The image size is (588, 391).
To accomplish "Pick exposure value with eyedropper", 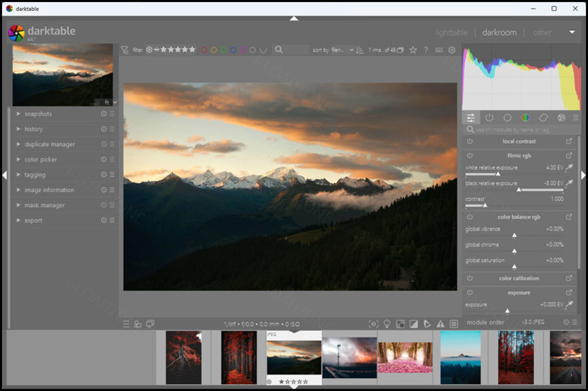I will click(x=570, y=304).
